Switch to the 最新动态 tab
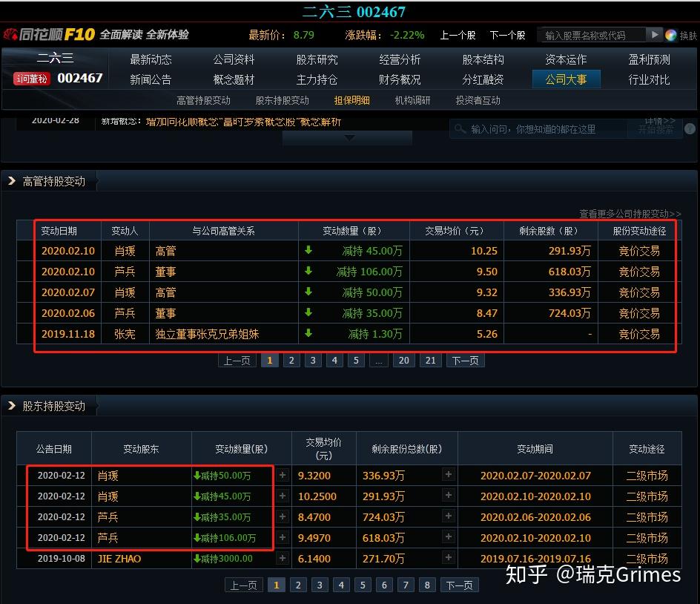 pos(151,59)
